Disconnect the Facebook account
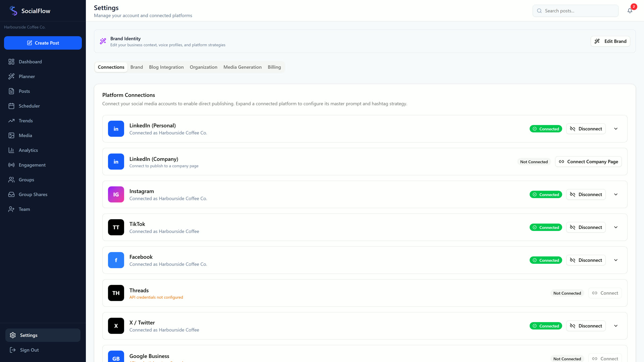Screen dimensions: 644x362 coord(586,260)
